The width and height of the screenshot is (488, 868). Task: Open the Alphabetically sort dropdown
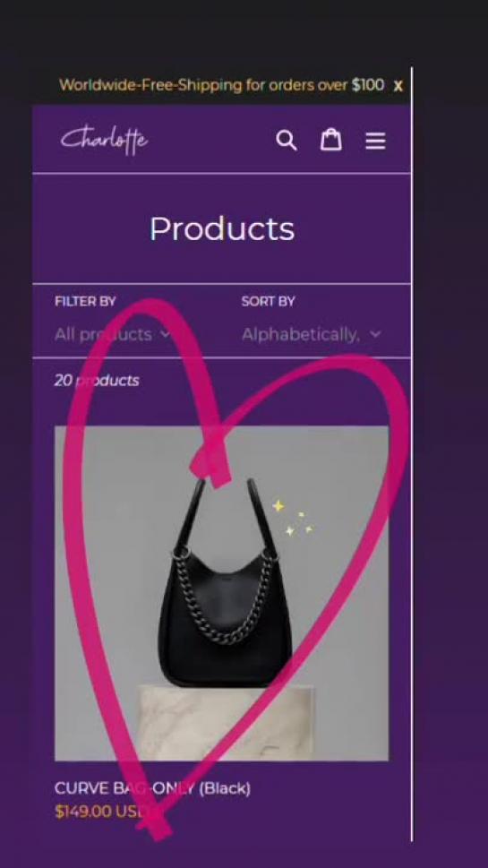[312, 334]
